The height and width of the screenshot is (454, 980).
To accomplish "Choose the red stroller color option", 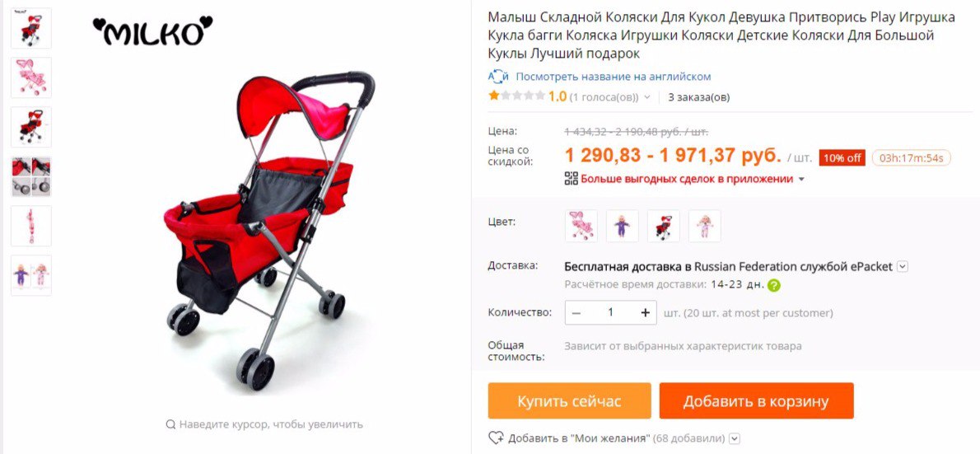I will click(664, 226).
